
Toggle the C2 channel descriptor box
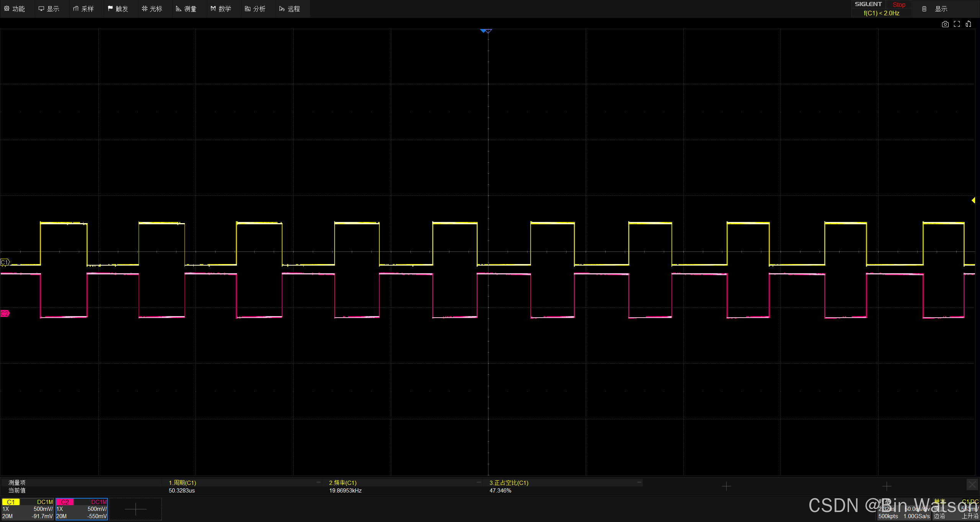(x=82, y=509)
